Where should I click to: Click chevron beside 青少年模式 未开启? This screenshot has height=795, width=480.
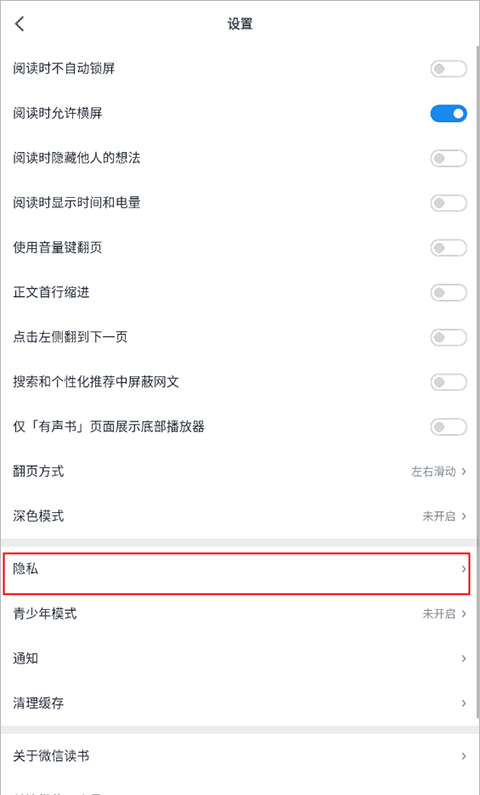click(463, 614)
